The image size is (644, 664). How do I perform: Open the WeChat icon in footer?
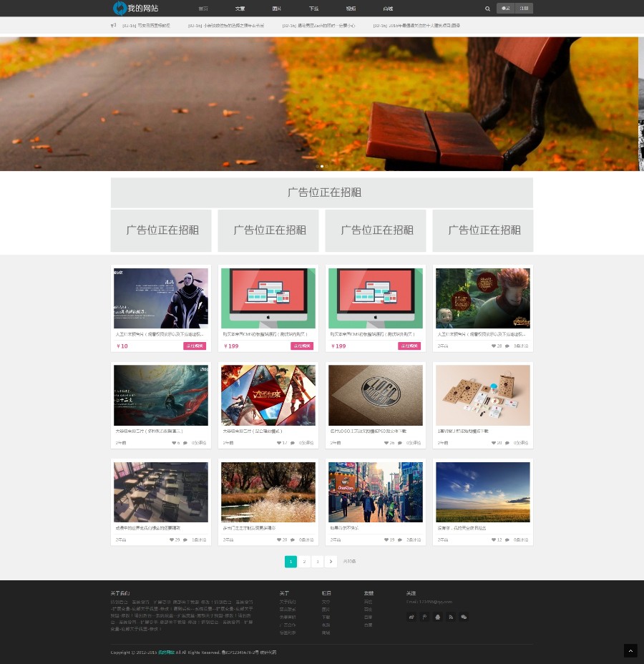pyautogui.click(x=464, y=617)
